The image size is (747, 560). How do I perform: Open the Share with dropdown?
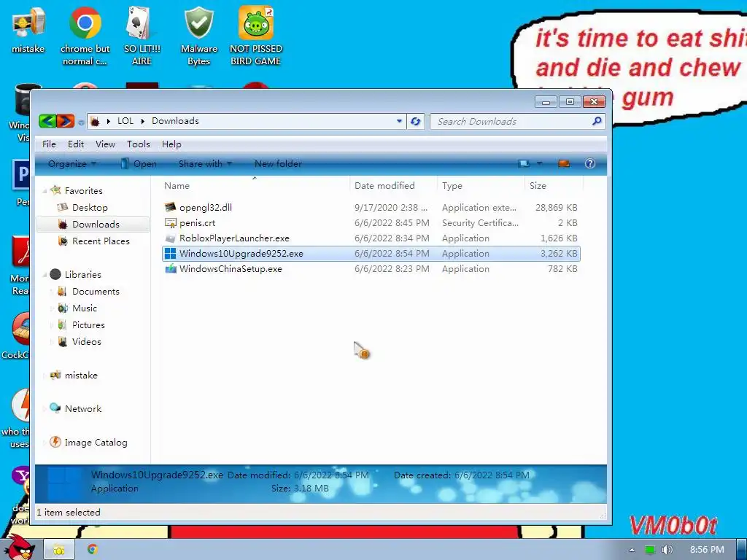point(205,164)
